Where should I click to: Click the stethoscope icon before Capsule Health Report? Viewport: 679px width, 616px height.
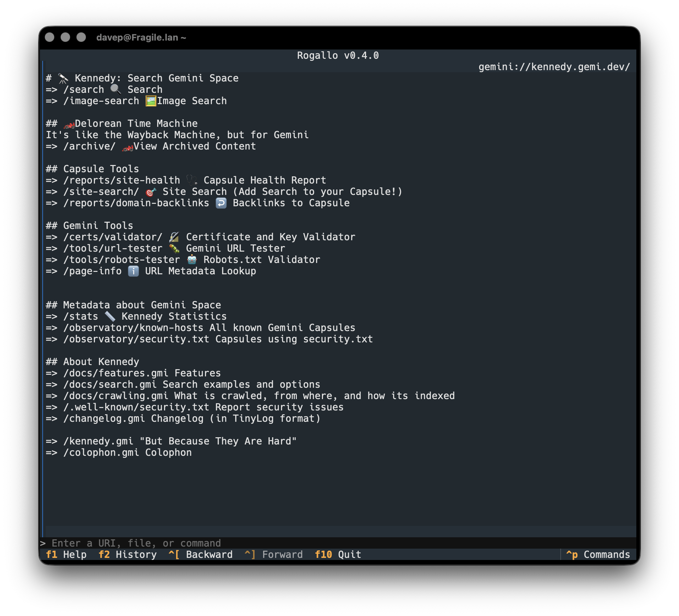(x=192, y=180)
